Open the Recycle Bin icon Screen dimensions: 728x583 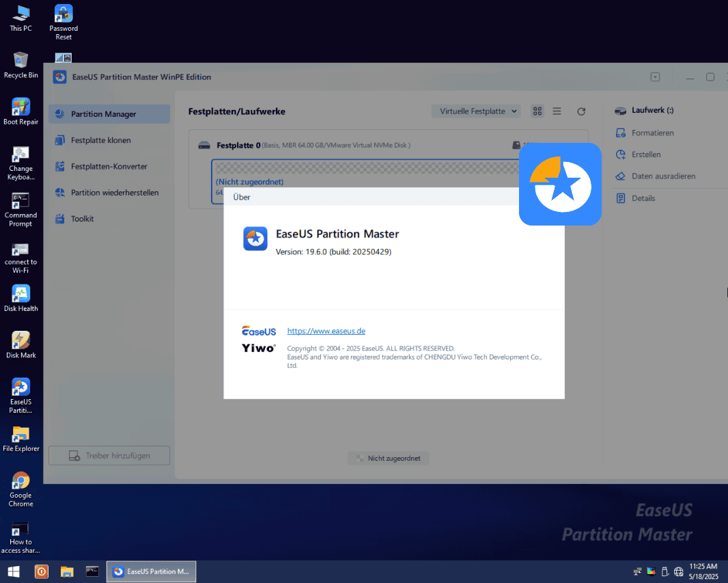pos(21,65)
